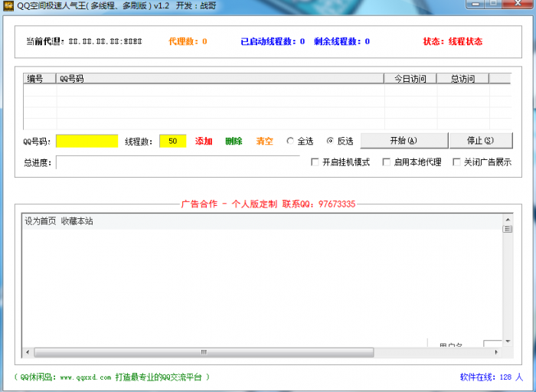Viewport: 536px width, 392px height.
Task: Click the www.qqxxd.com website text
Action: 86,377
